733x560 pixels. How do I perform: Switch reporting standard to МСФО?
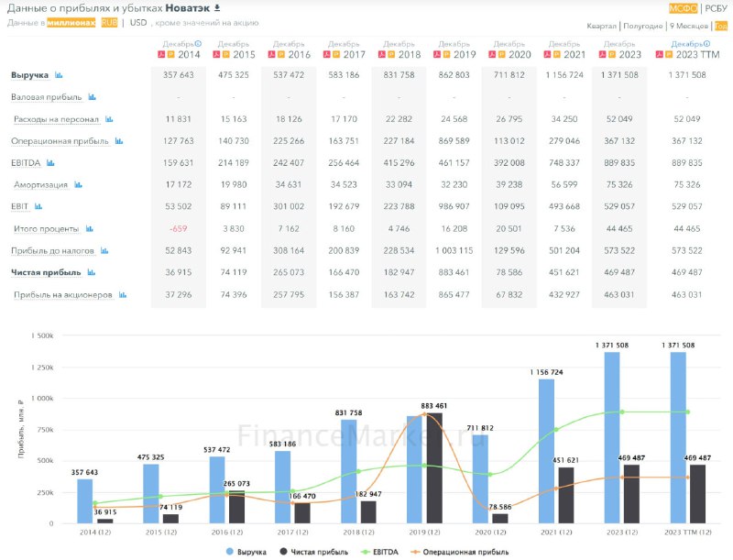point(683,8)
